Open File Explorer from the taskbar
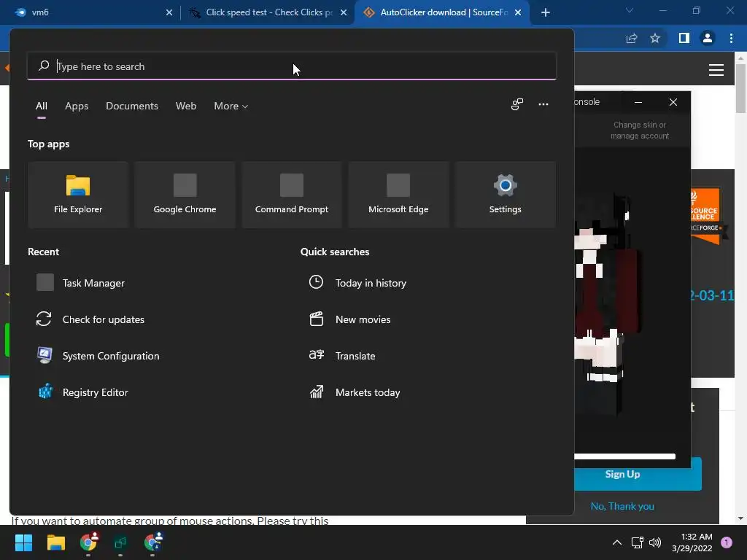Viewport: 747px width, 560px height. pyautogui.click(x=55, y=542)
